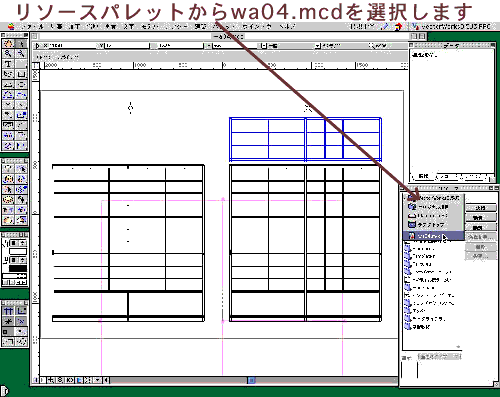Select the Pan hand tool
500x397 pixels.
[8, 43]
